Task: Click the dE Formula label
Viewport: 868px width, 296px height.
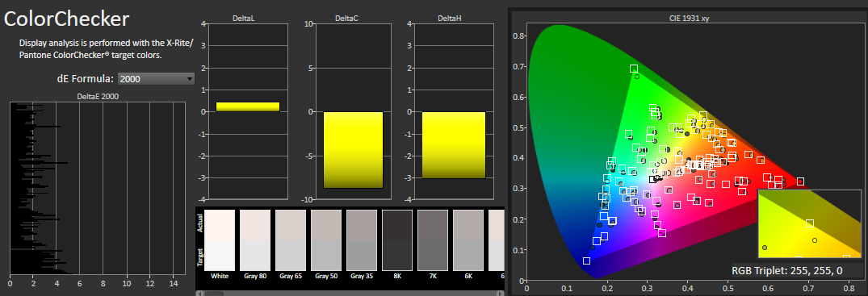Action: pyautogui.click(x=85, y=78)
